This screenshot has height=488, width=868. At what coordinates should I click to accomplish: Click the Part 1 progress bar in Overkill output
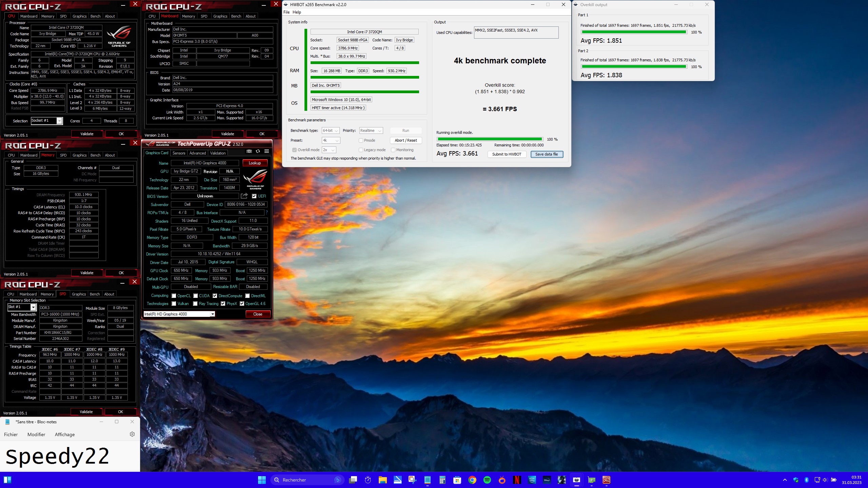pos(634,32)
